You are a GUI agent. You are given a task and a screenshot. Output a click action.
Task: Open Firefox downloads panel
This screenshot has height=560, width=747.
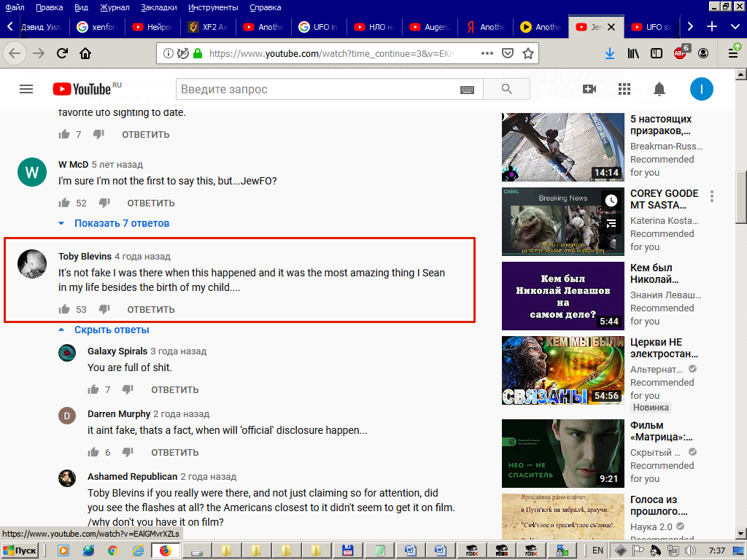(609, 53)
